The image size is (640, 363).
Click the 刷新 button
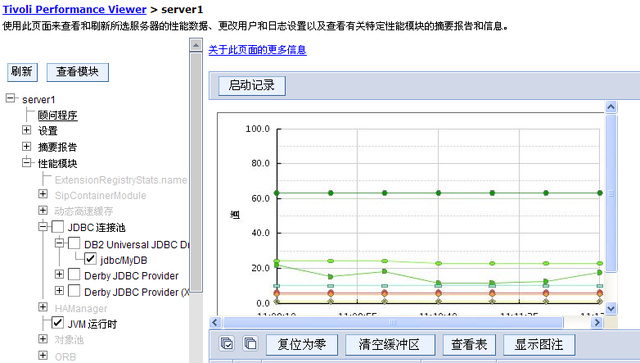[x=22, y=72]
